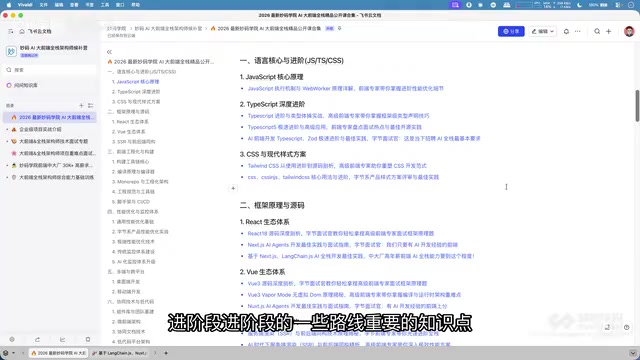
Task: Open the 编辑 menu in the menu bar
Action: coord(59,5)
